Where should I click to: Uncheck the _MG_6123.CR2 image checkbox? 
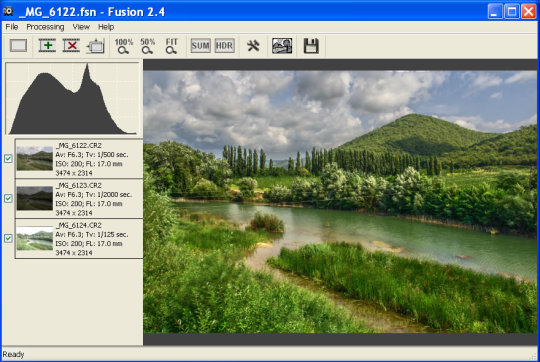point(8,198)
